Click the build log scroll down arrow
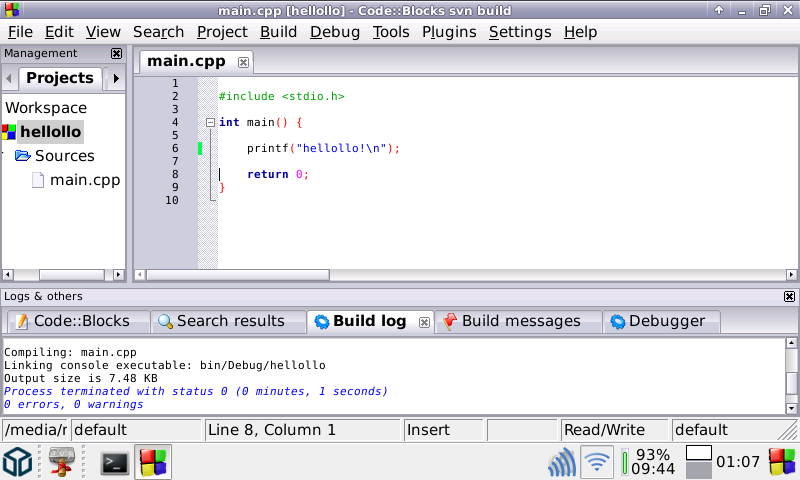The height and width of the screenshot is (480, 800). (x=792, y=408)
